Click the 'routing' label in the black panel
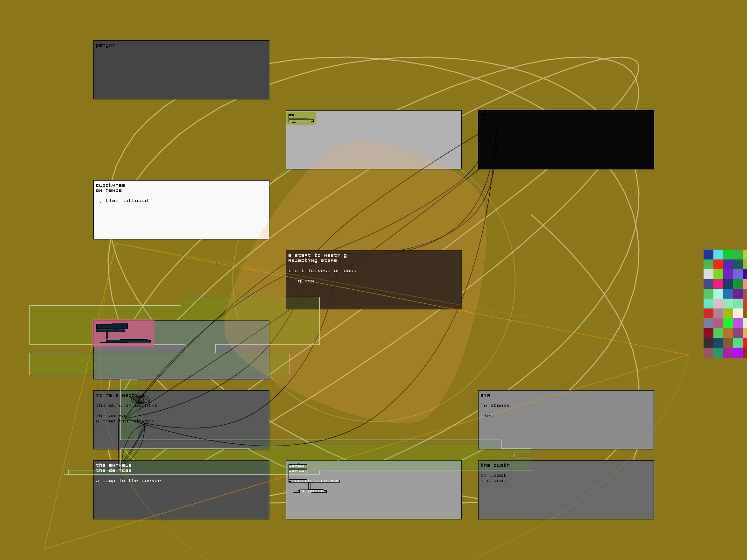This screenshot has width=747, height=560. point(492,120)
